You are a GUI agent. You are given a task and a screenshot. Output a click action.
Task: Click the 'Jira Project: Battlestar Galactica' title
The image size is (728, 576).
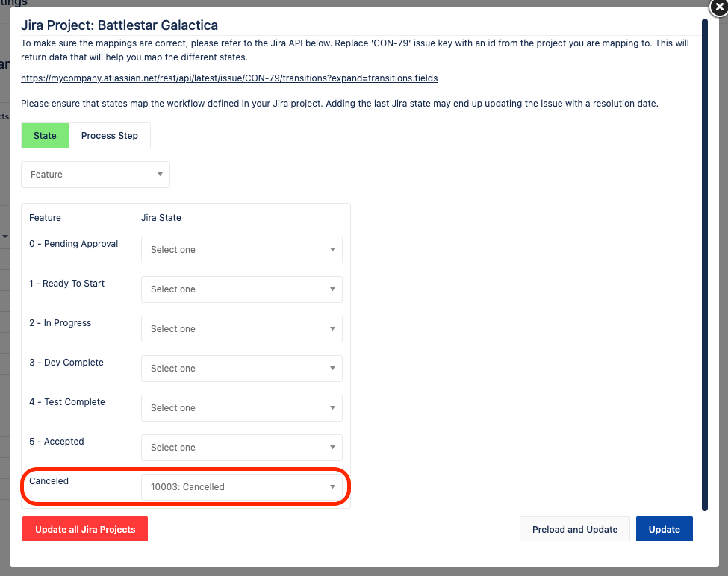point(119,25)
